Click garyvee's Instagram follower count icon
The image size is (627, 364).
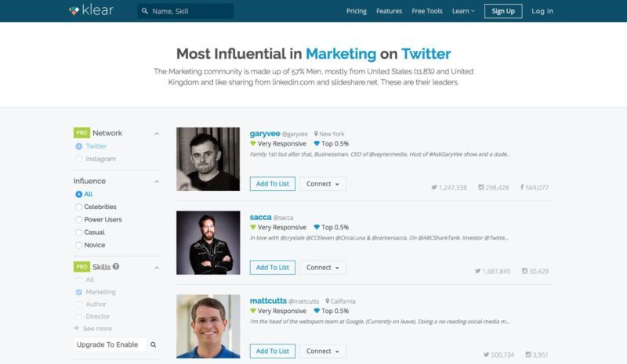click(481, 187)
